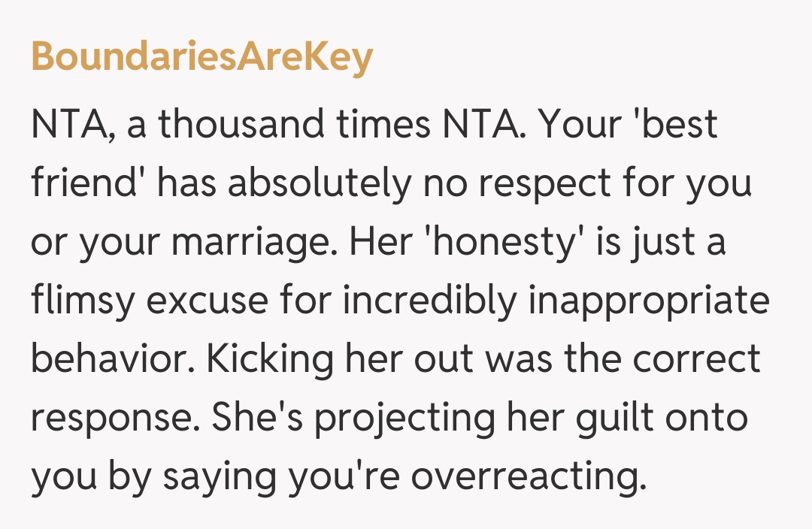
Task: Click the word 'flimsy' in the comment
Action: 87,301
